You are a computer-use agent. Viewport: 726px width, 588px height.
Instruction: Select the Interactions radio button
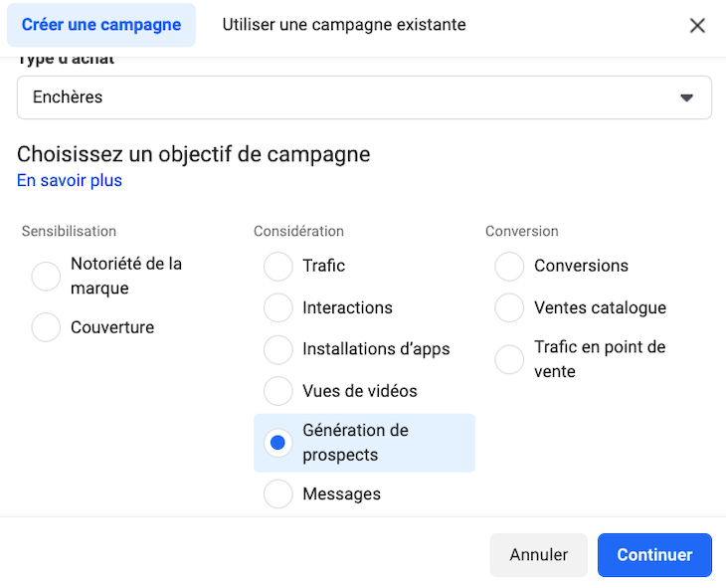click(x=278, y=308)
